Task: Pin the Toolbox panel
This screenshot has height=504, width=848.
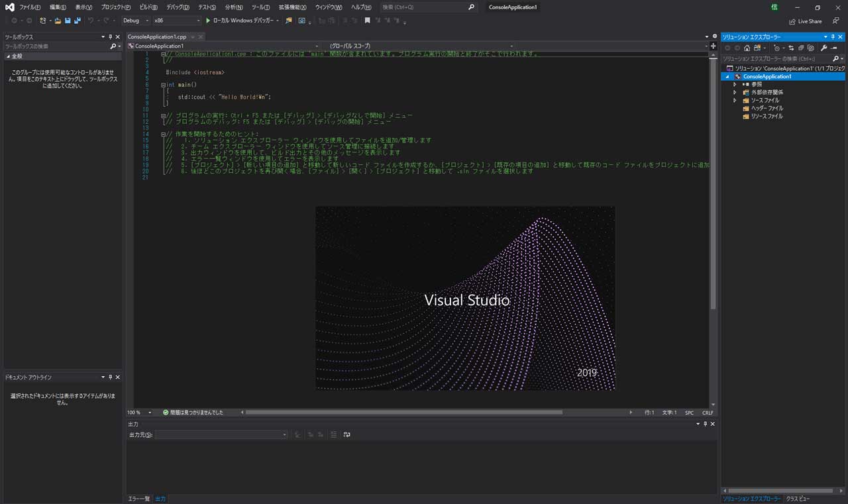Action: [x=110, y=36]
